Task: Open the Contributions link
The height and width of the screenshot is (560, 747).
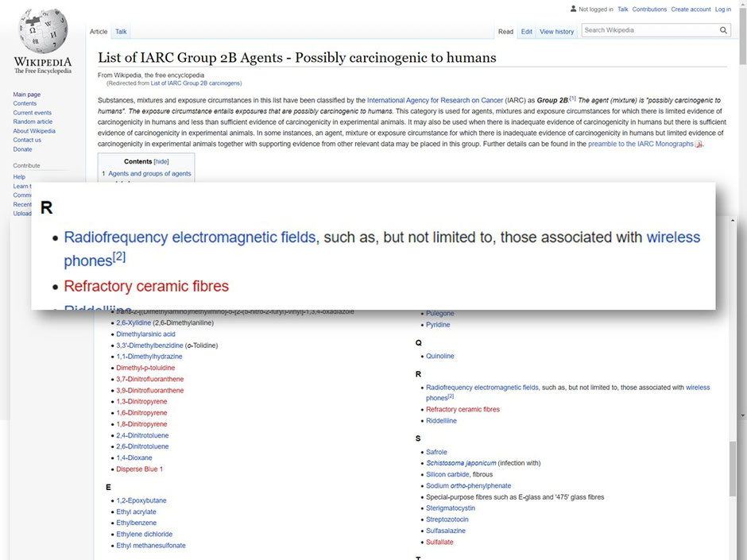Action: coord(649,9)
